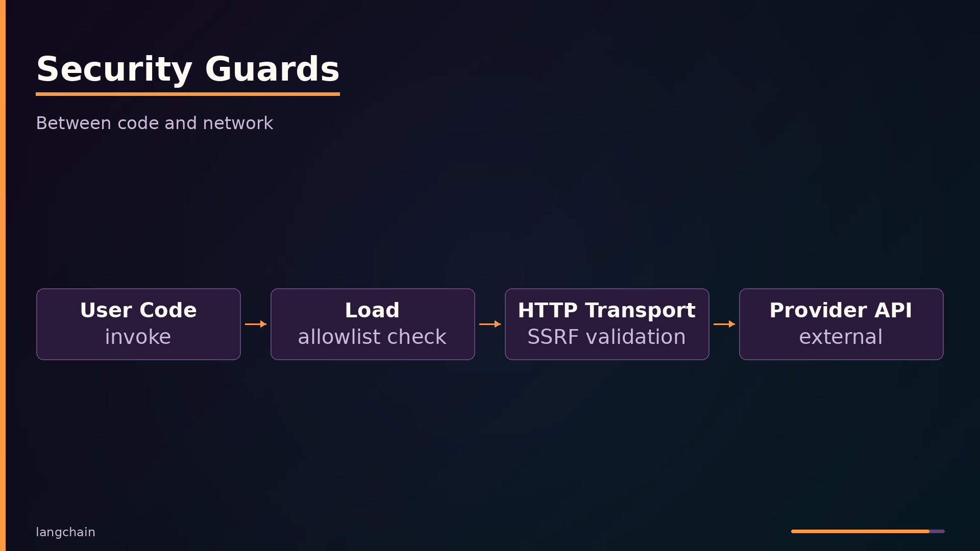
Task: Click the subtitle Between code and network
Action: [155, 123]
